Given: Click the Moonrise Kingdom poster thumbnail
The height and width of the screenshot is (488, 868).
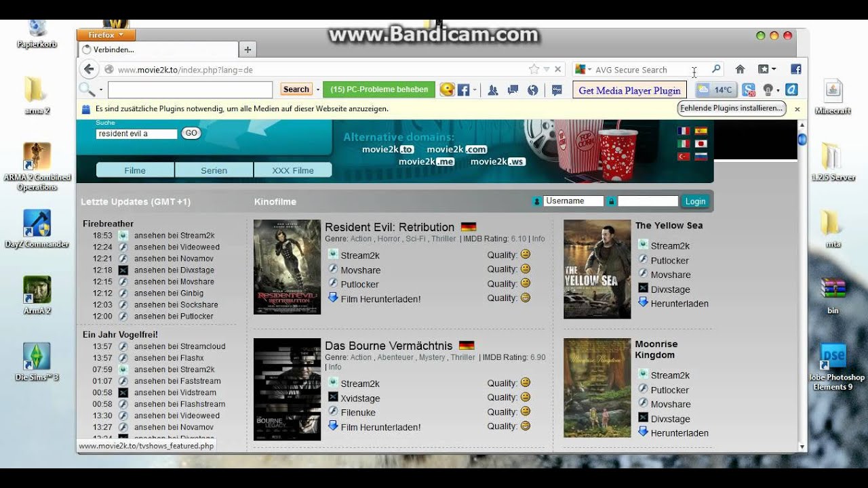Looking at the screenshot, I should (597, 388).
